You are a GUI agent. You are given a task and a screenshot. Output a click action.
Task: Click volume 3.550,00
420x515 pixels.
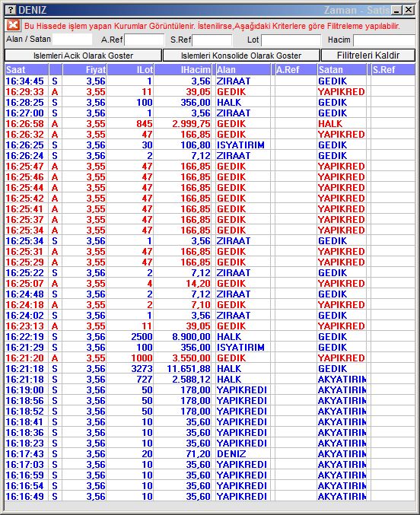click(x=191, y=358)
